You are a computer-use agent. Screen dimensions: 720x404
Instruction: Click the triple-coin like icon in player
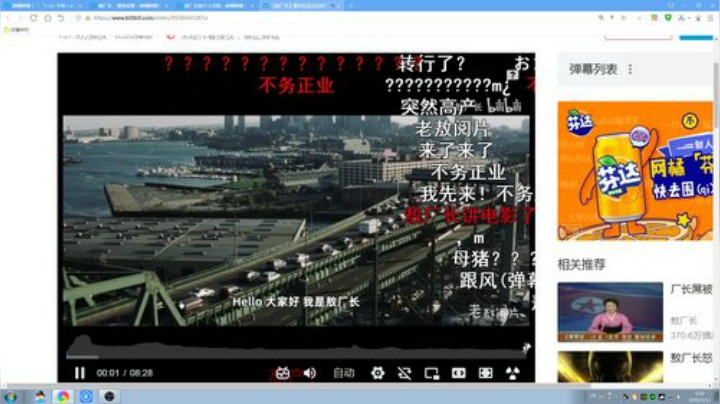coord(512,373)
